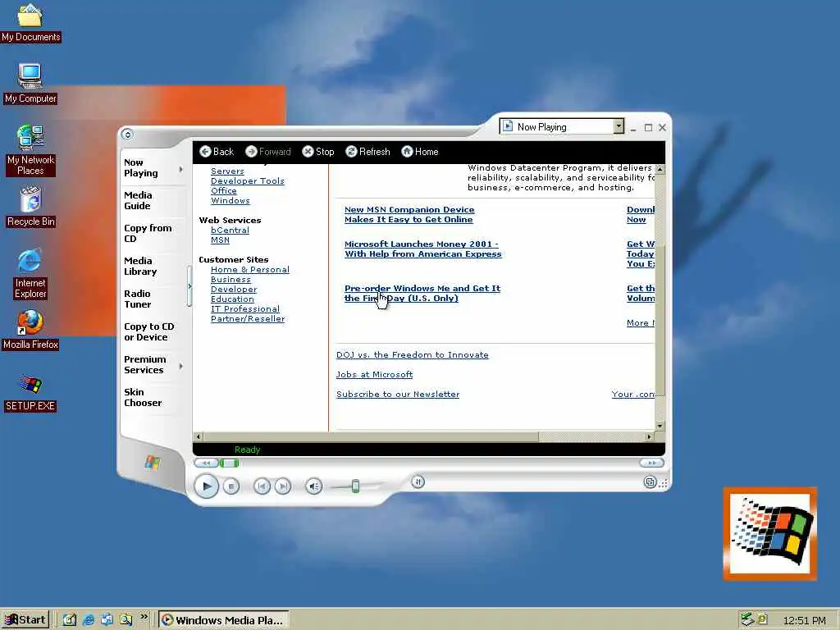The width and height of the screenshot is (840, 630).
Task: Open Copy from CD tab
Action: point(148,233)
